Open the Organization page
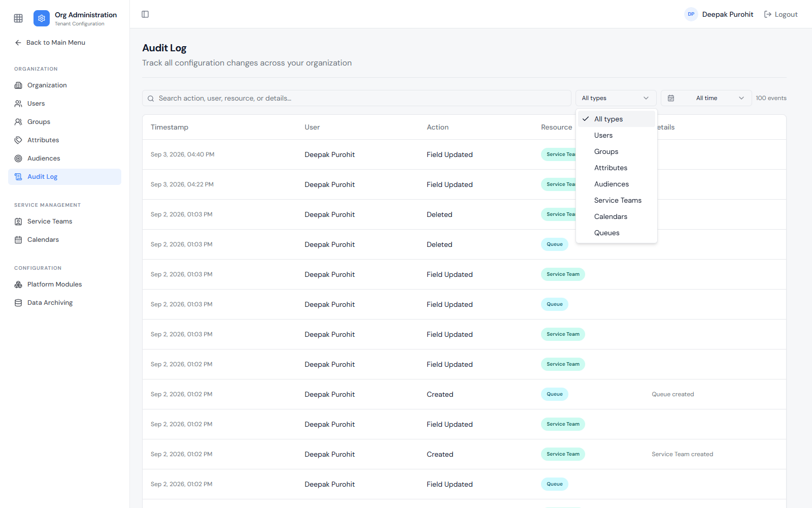The width and height of the screenshot is (812, 508). coord(64,85)
